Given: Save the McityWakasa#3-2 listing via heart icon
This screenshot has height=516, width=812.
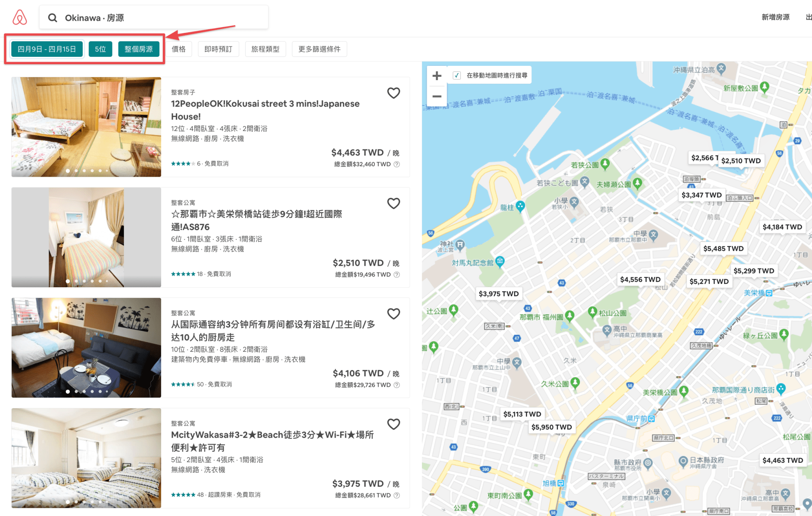Looking at the screenshot, I should (x=393, y=424).
